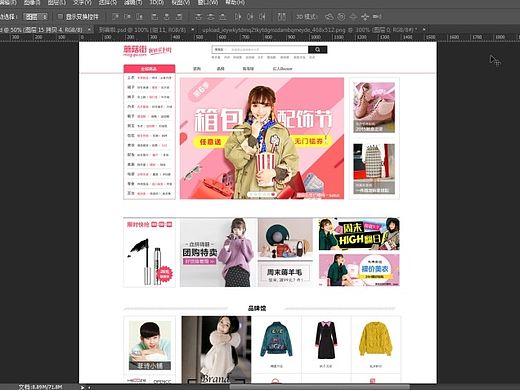Open the 窗口(W) menu

tap(208, 2)
